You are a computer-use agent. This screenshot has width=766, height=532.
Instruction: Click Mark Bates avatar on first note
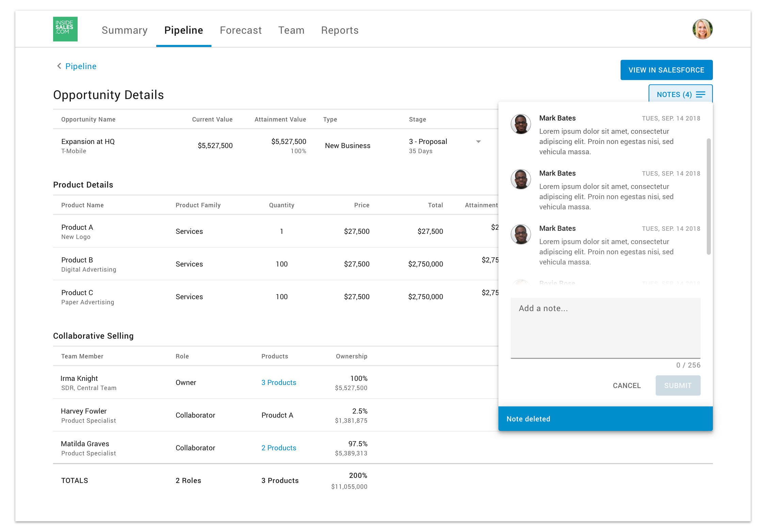[x=521, y=124]
